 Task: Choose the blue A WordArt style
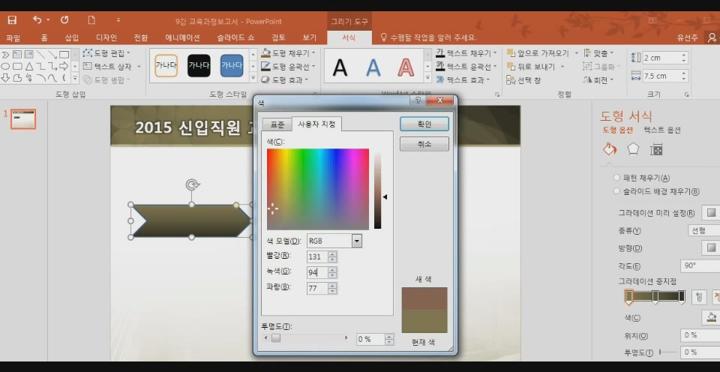[x=373, y=68]
